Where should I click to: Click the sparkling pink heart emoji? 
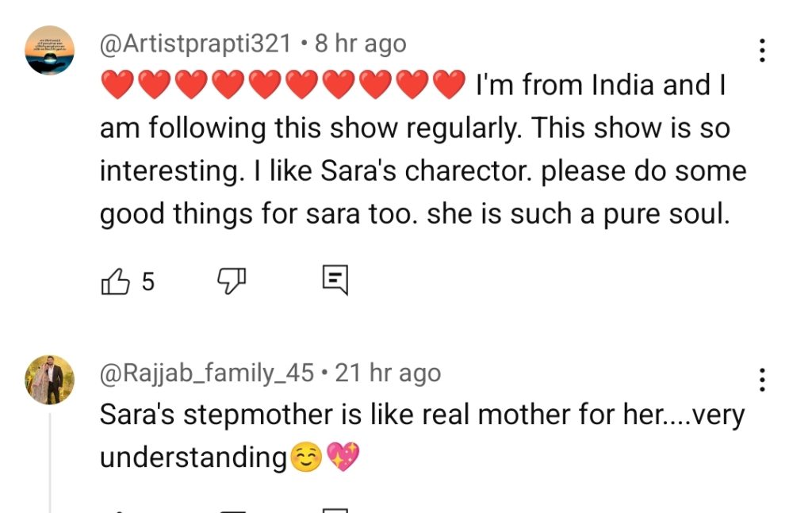(343, 457)
